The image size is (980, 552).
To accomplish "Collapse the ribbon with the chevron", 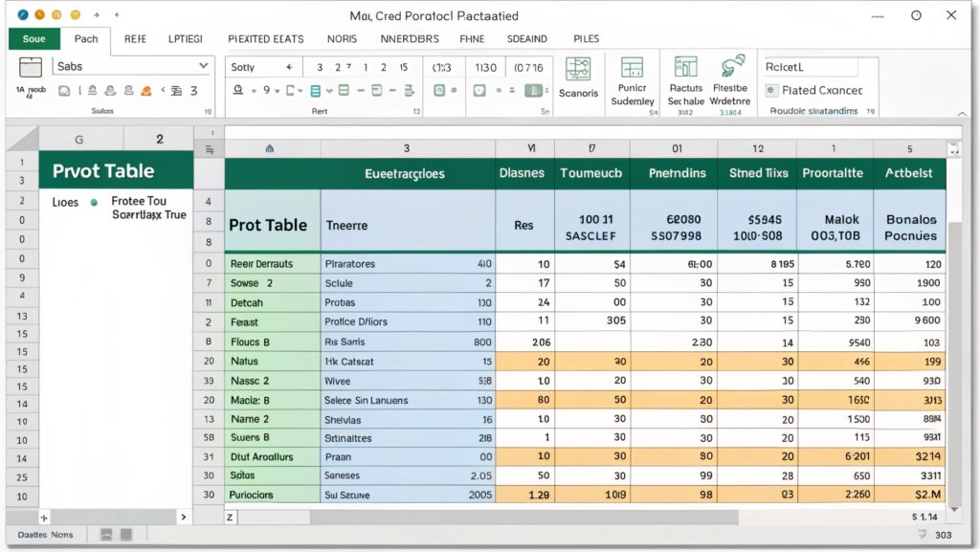I will point(962,114).
